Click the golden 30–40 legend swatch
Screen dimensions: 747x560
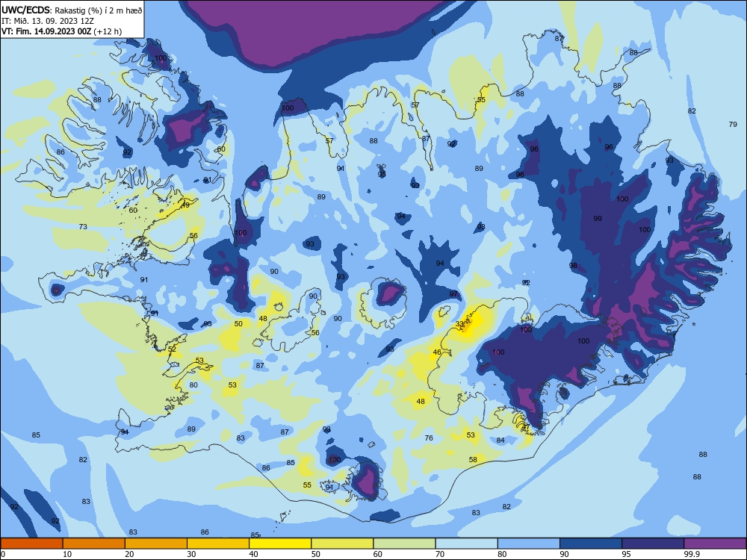click(x=218, y=544)
